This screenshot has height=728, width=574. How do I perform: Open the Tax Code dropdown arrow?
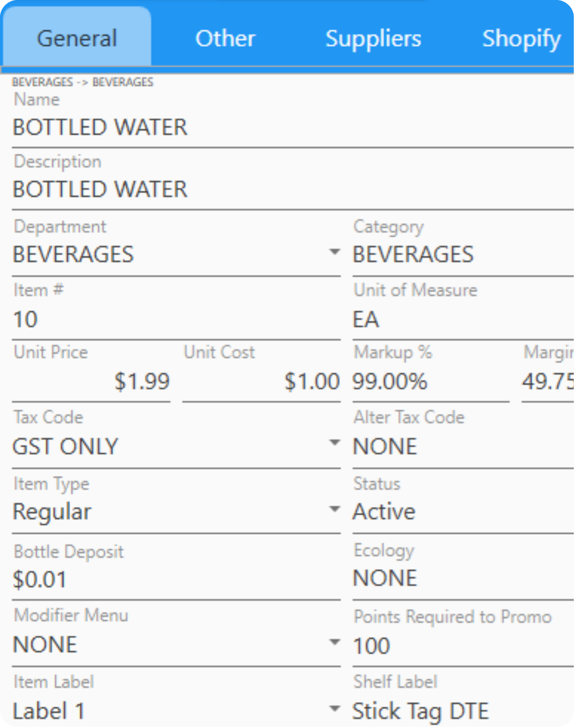point(334,443)
